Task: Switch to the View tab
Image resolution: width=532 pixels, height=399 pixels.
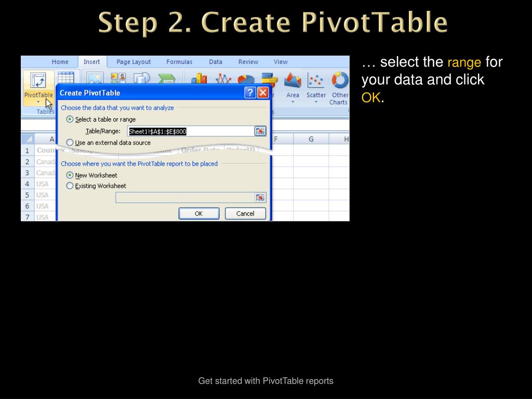Action: (281, 62)
